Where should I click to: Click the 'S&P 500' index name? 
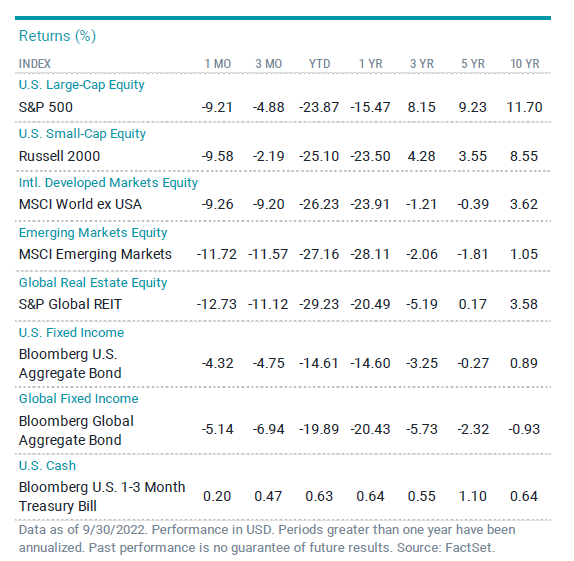46,107
